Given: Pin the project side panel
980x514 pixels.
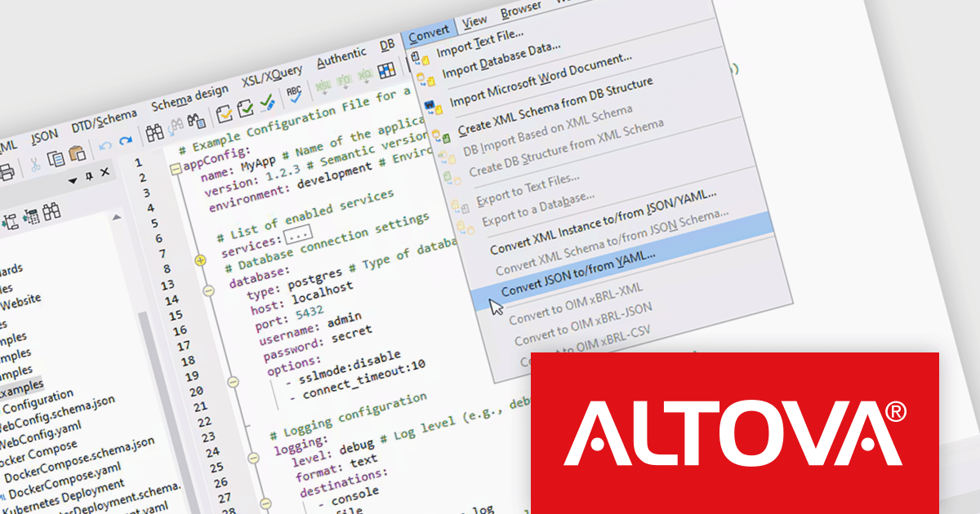Looking at the screenshot, I should tap(90, 175).
